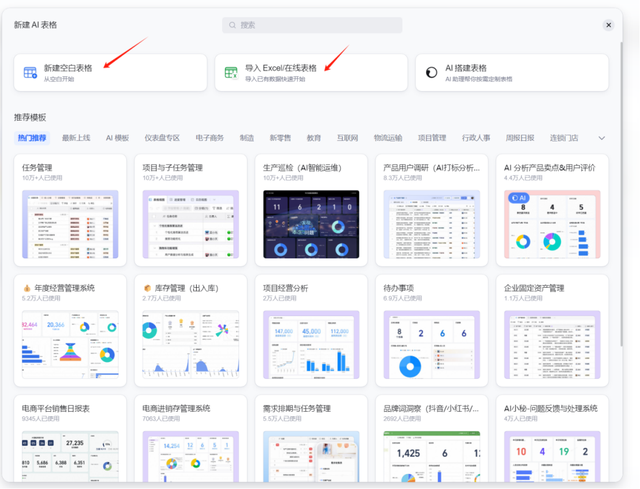Choose 导入 Excel/在线表格 option

coord(311,73)
